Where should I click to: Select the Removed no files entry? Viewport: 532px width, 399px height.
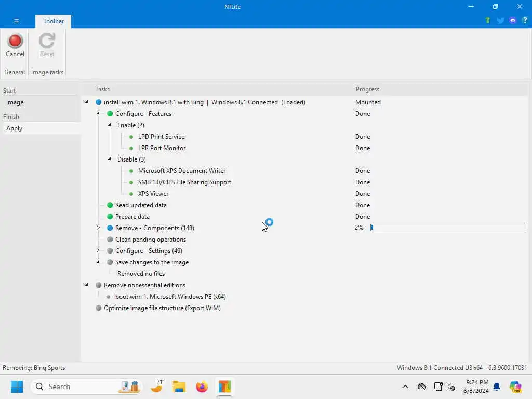pyautogui.click(x=141, y=273)
